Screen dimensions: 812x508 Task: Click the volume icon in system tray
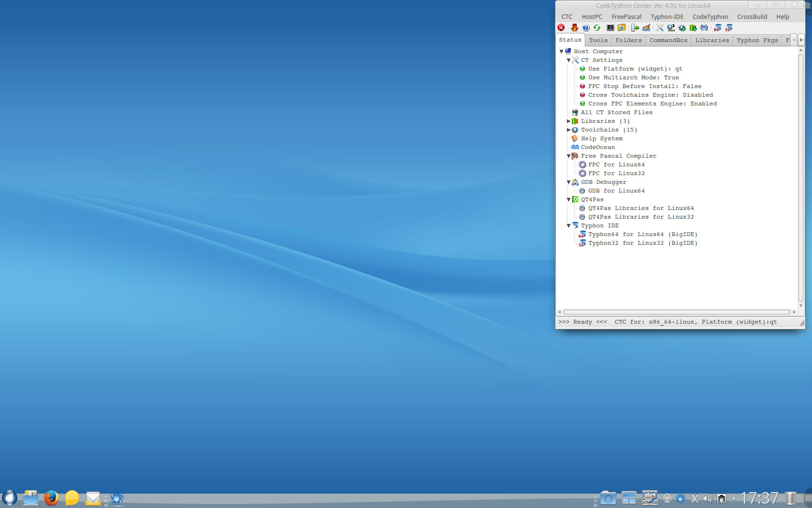pos(708,498)
